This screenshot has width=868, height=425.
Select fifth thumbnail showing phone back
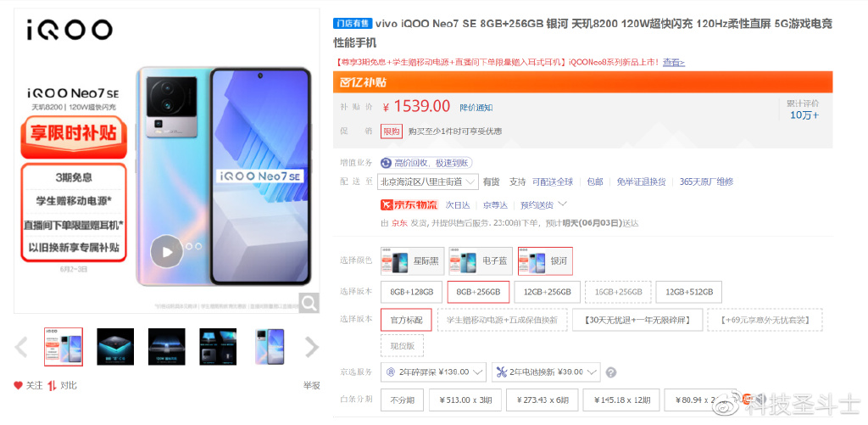pos(270,347)
